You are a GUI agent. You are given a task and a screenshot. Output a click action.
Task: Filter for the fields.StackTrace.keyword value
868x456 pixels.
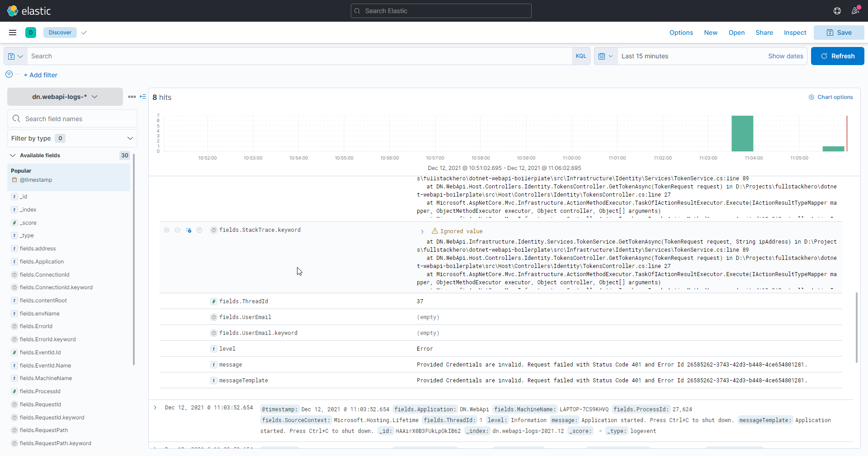[x=166, y=230]
